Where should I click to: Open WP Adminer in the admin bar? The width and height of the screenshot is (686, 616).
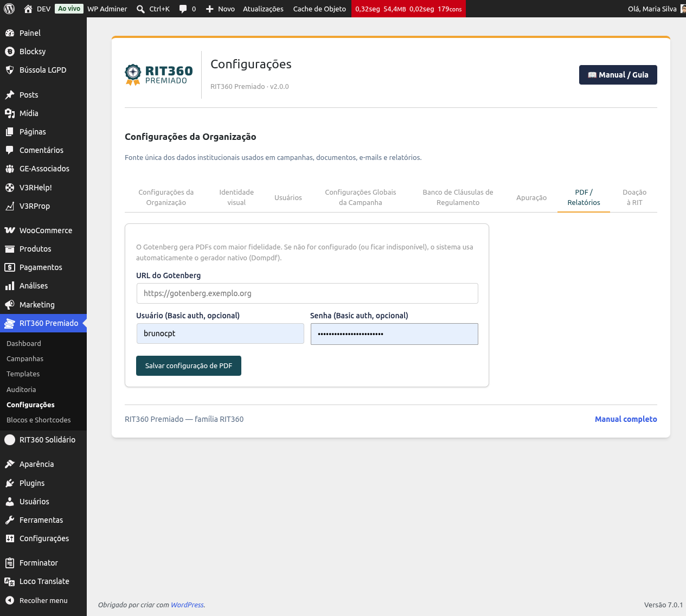coord(107,9)
